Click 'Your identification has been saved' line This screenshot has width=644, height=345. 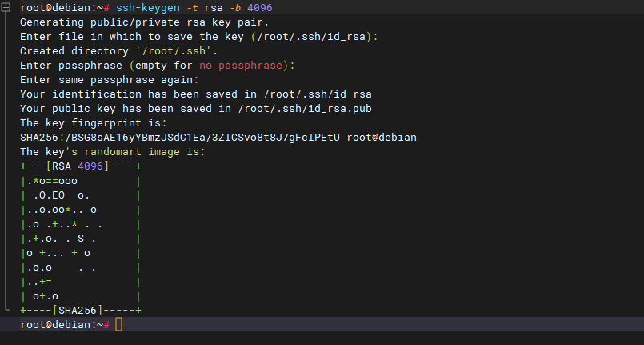tap(196, 94)
